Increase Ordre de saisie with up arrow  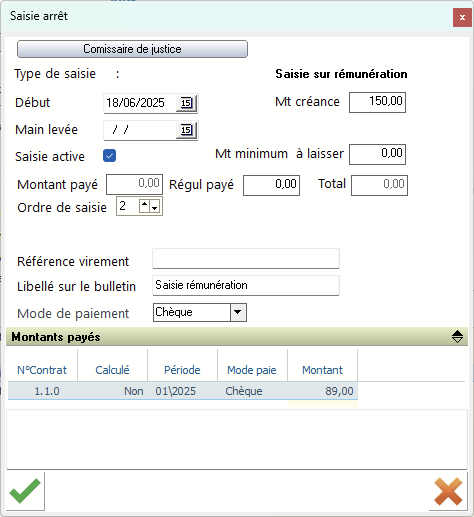(144, 204)
